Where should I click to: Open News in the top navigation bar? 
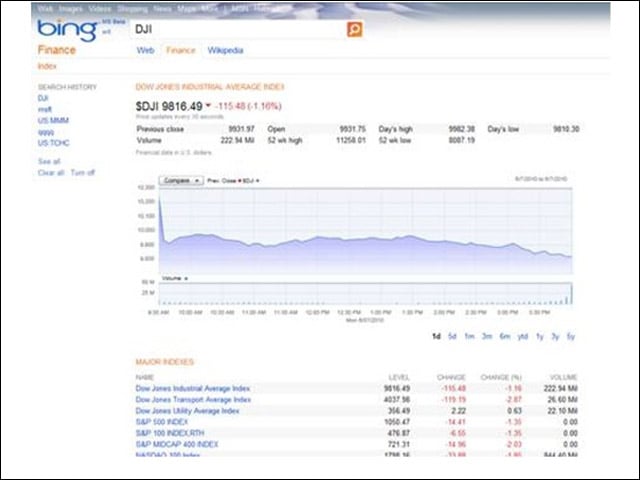point(162,9)
